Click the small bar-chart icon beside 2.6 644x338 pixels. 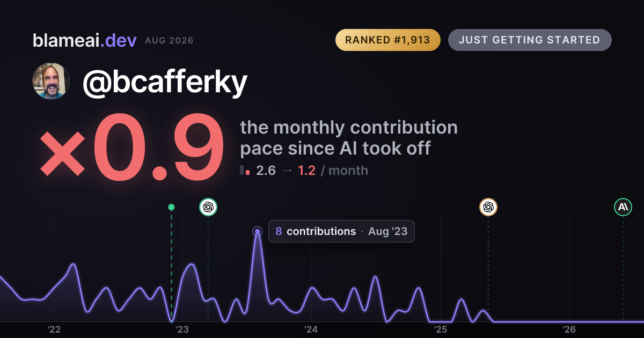(245, 171)
